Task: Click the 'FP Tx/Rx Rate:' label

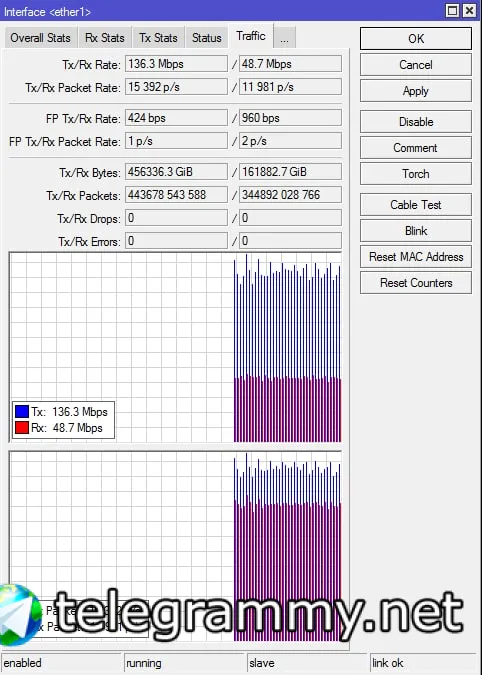Action: click(83, 119)
